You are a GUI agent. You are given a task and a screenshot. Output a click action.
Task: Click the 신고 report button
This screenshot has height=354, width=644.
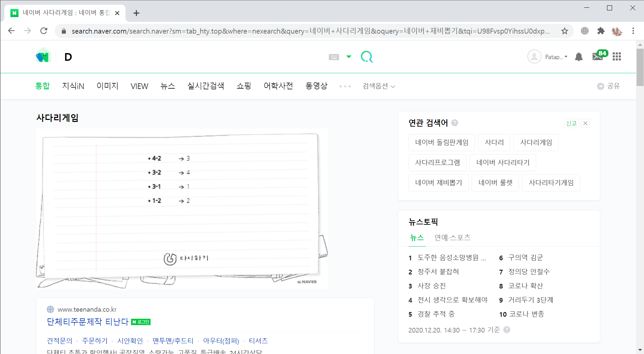571,123
